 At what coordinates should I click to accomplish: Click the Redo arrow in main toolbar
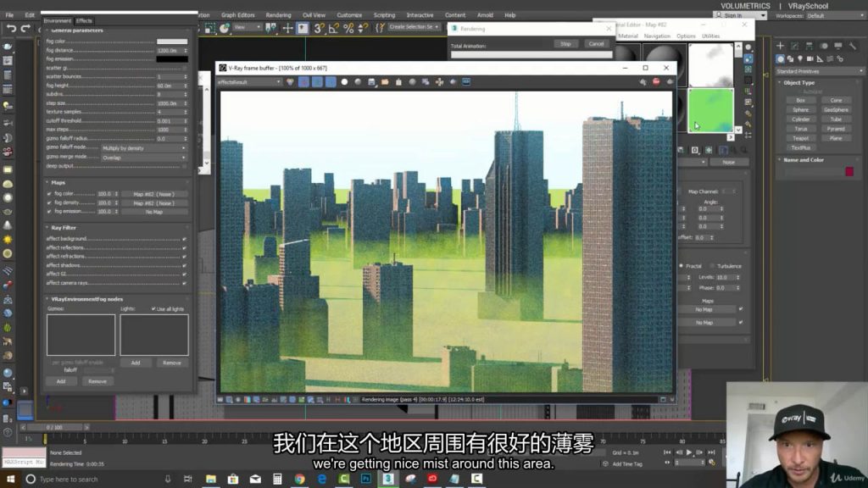click(x=25, y=28)
